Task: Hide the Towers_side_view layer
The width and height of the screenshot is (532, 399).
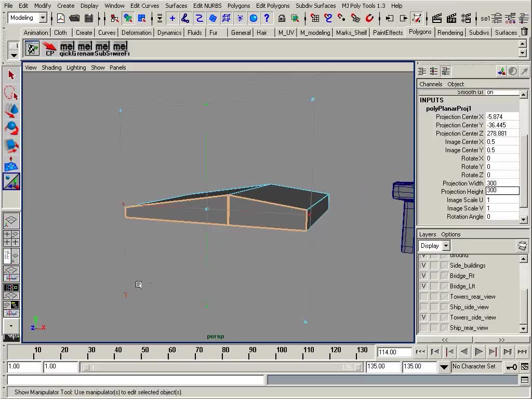Action: click(x=423, y=317)
